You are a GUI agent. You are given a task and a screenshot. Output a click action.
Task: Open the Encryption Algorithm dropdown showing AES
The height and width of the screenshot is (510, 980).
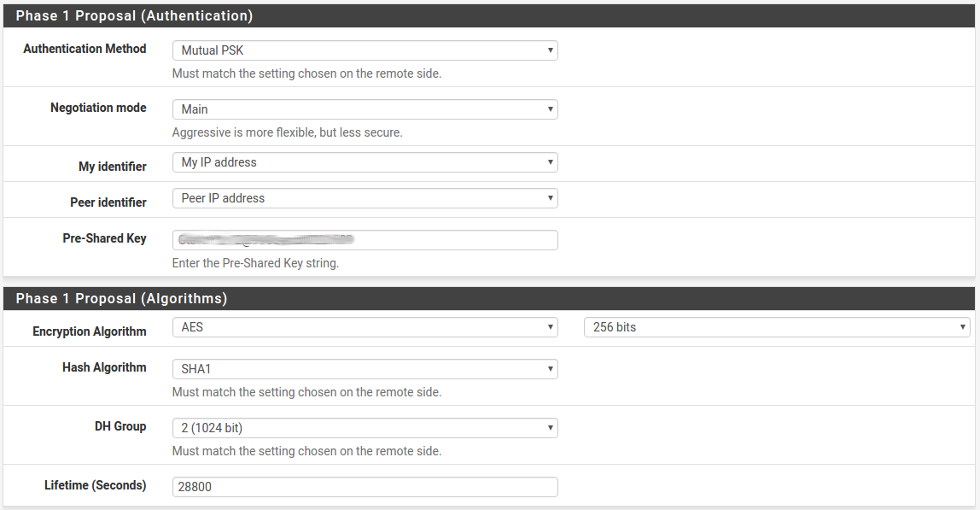(365, 327)
